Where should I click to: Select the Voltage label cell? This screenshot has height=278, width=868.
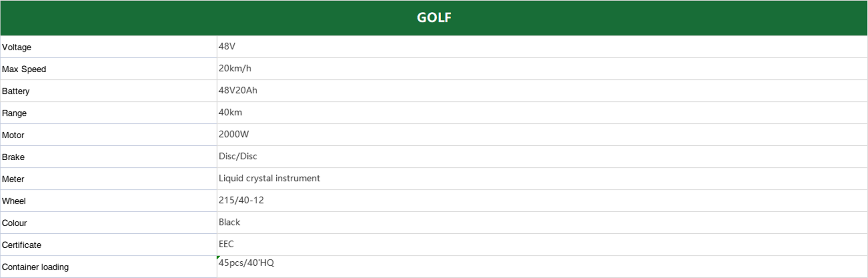click(x=108, y=47)
